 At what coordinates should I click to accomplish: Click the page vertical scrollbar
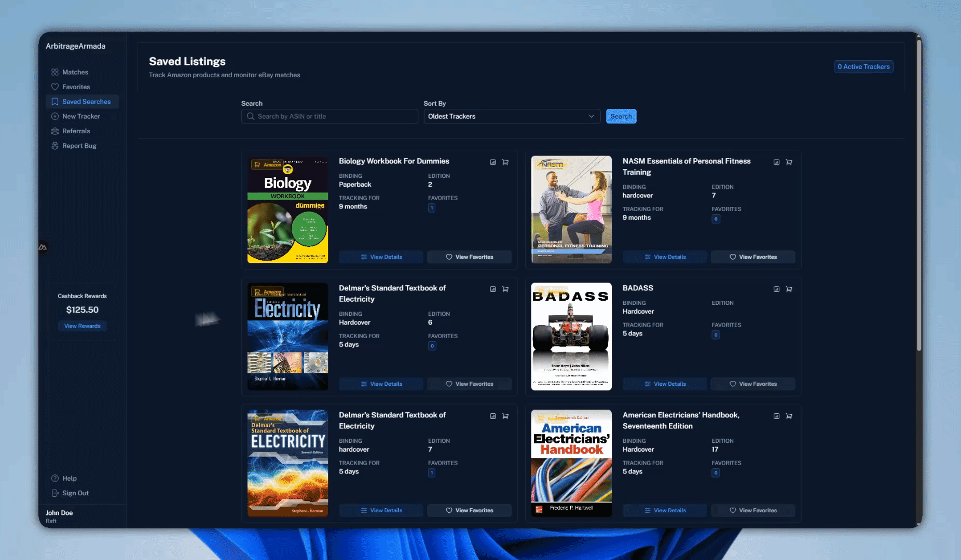(919, 194)
